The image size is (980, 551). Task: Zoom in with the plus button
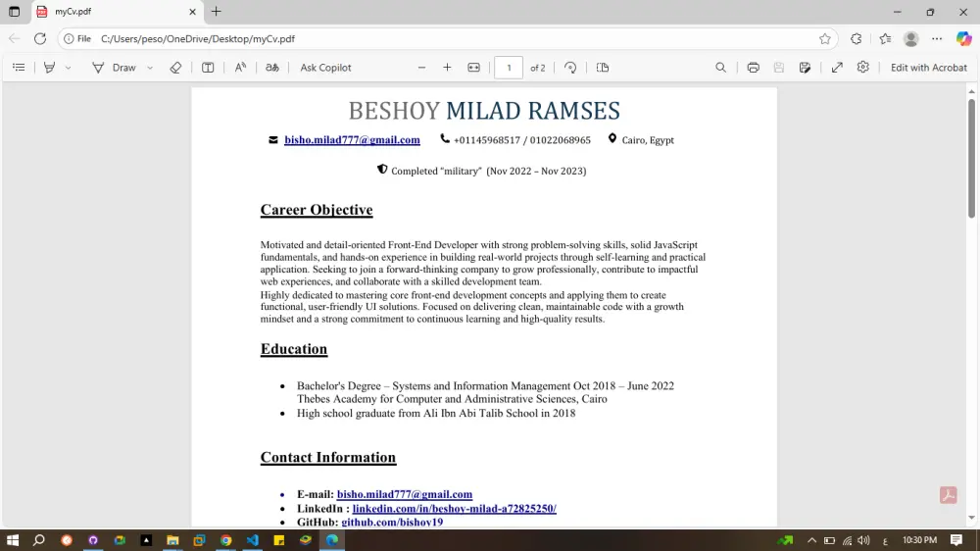tap(447, 68)
